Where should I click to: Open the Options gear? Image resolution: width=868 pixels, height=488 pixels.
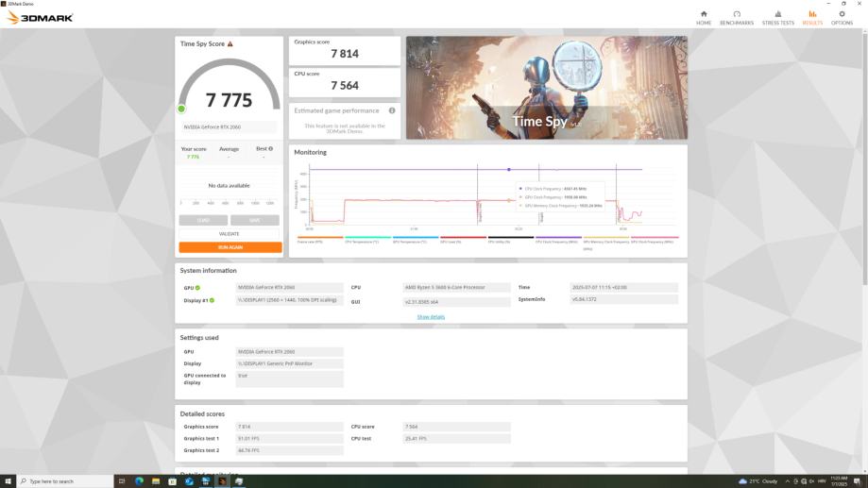[842, 17]
